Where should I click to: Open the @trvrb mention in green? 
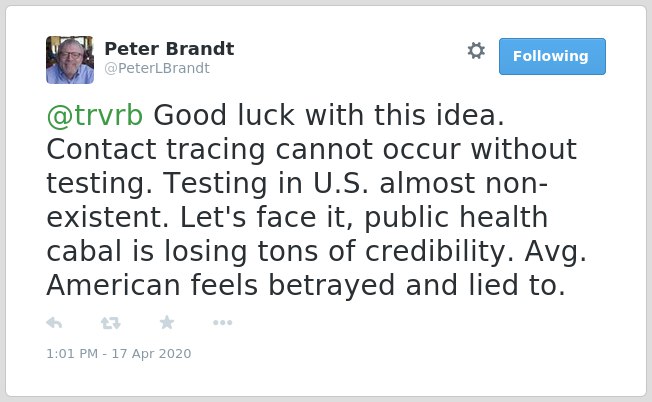point(95,115)
